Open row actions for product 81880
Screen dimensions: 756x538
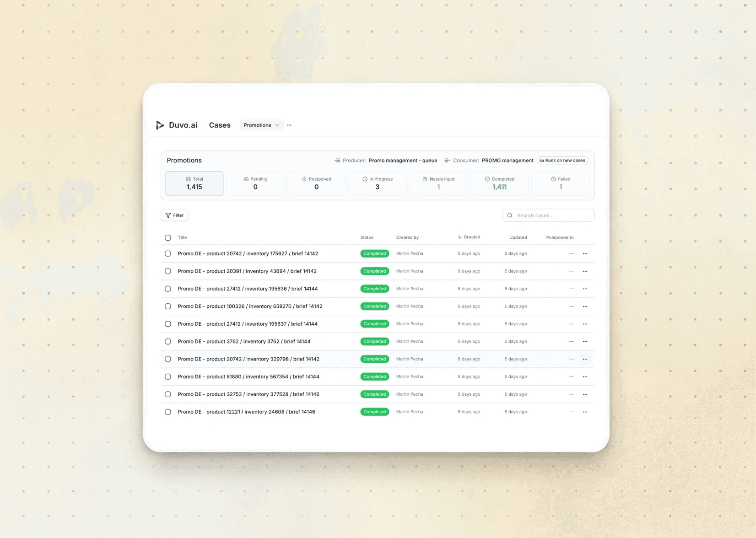[585, 377]
